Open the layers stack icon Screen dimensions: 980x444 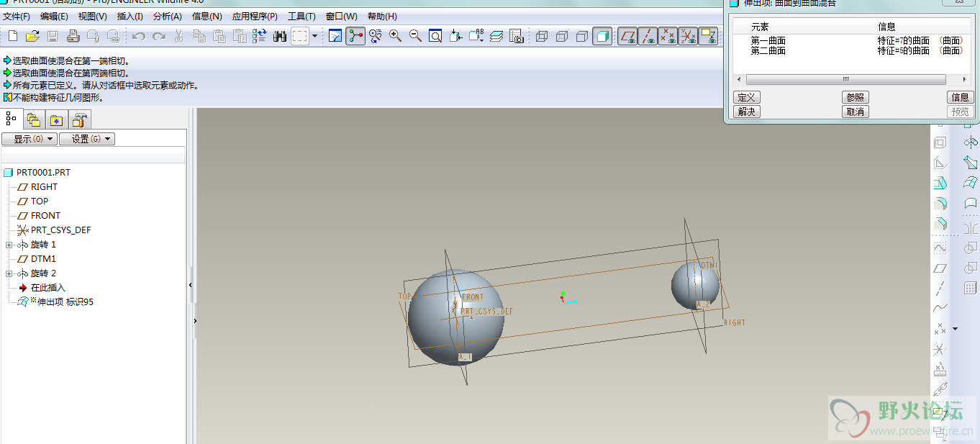[x=496, y=36]
